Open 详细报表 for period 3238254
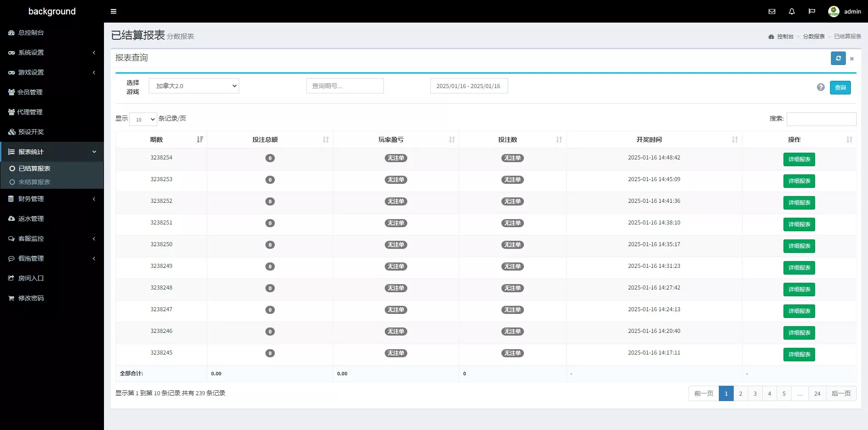Viewport: 868px width, 430px height. (x=799, y=159)
